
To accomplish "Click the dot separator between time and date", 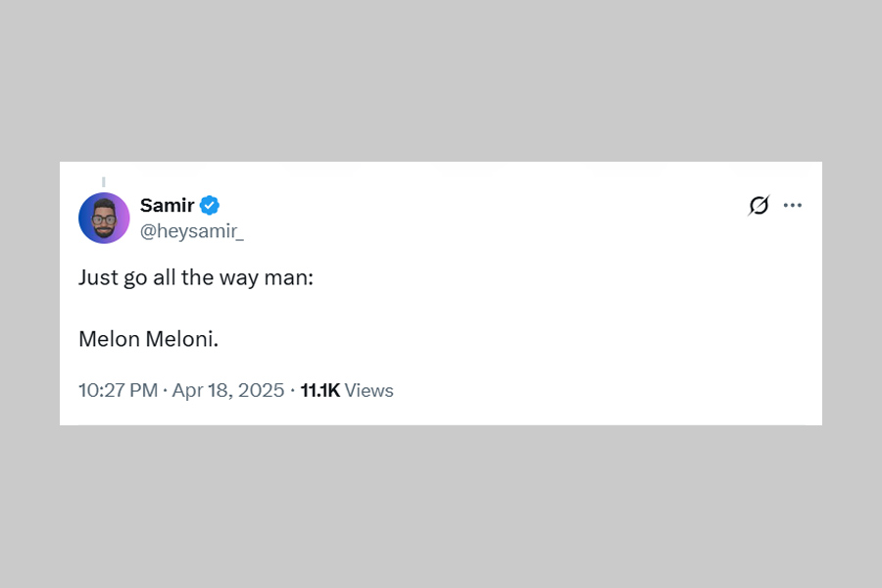I will tap(165, 390).
